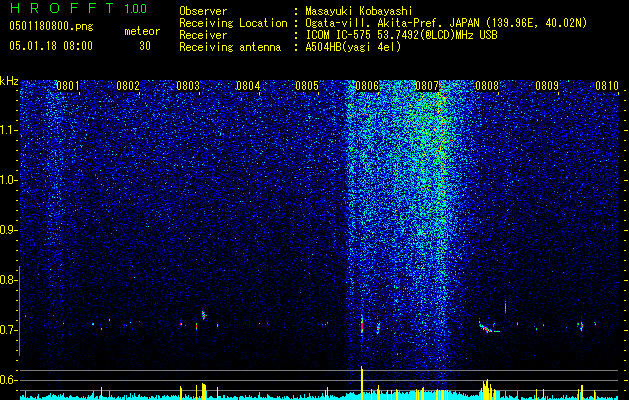
Task: Click the 0809 time marker
Action: click(x=547, y=86)
